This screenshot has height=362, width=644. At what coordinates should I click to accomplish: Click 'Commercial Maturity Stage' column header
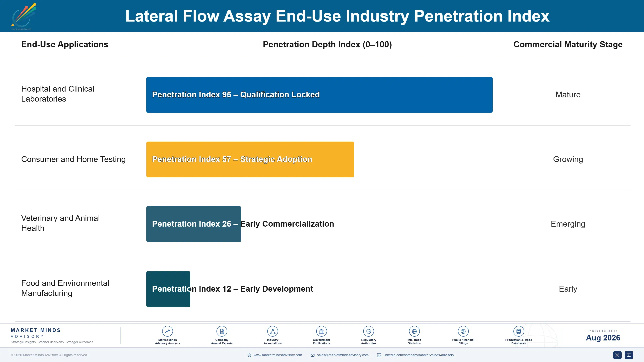(568, 44)
